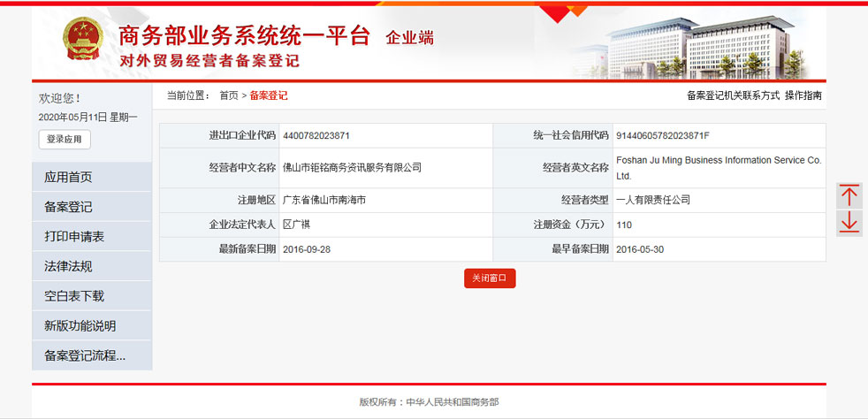Click the scroll-to-top arrow icon

coord(849,196)
